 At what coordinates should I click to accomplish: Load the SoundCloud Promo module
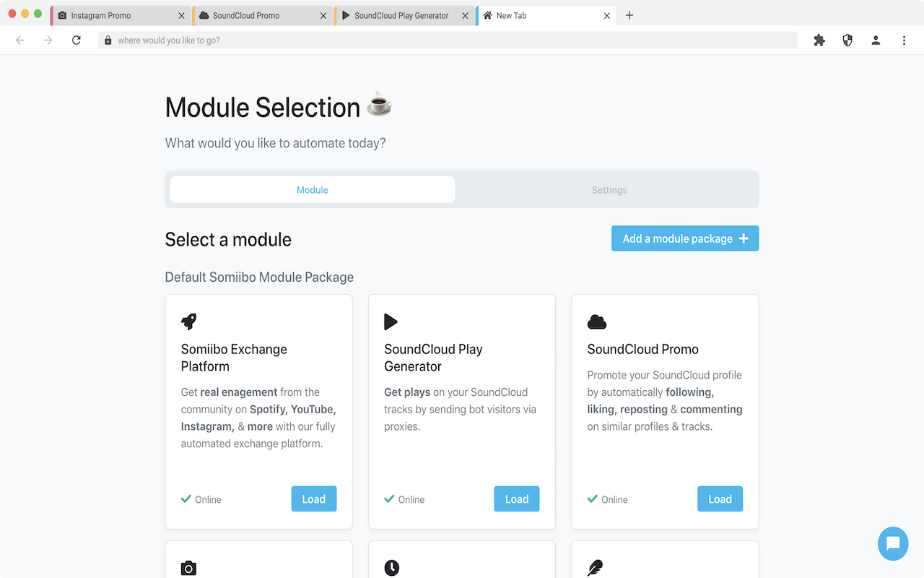(x=720, y=499)
